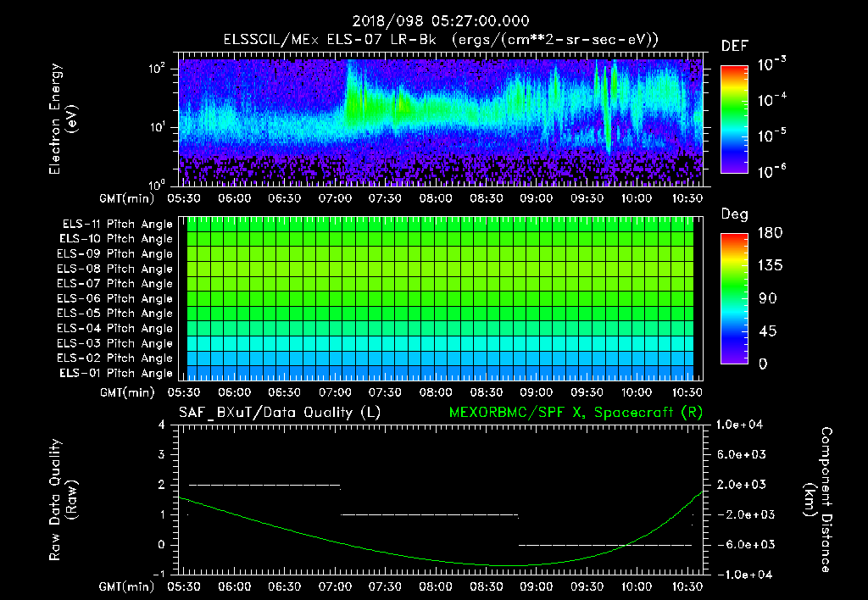Click the ELS-04 Pitch Angle label
This screenshot has height=600, width=868.
114,328
